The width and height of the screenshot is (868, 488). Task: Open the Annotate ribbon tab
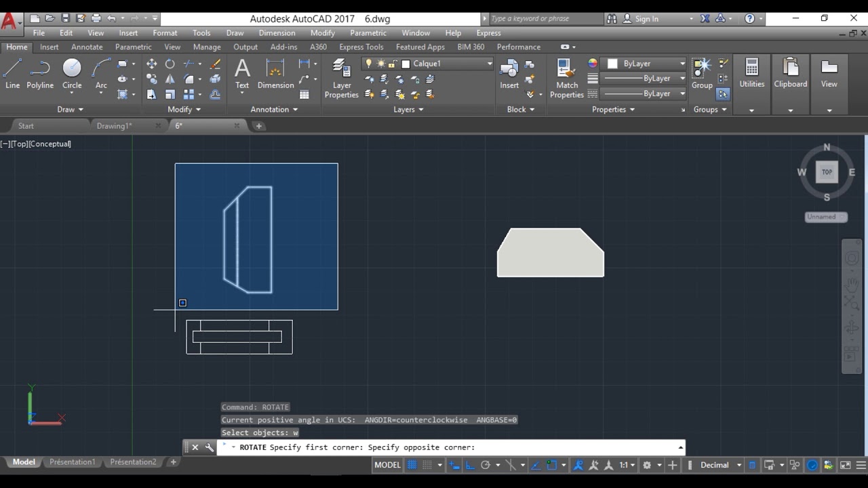87,47
